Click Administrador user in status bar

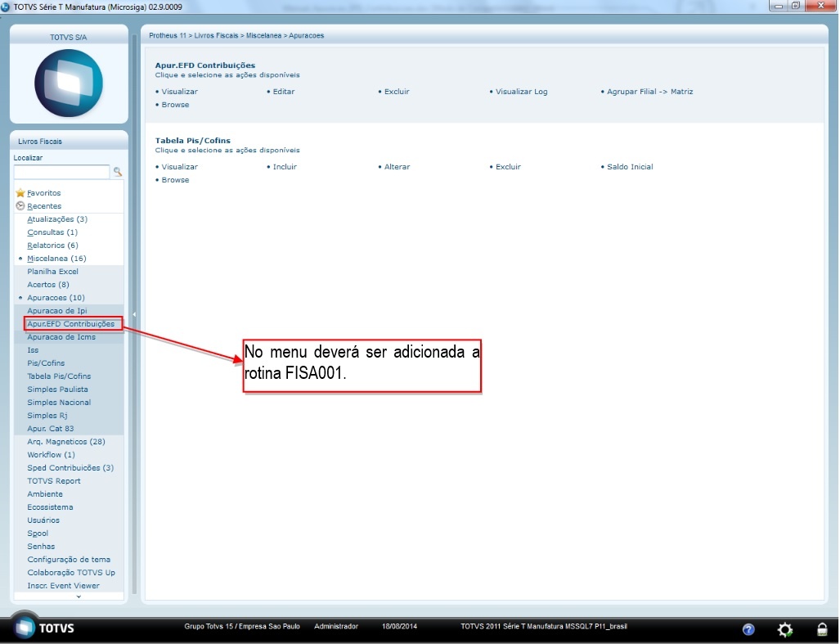[x=336, y=626]
